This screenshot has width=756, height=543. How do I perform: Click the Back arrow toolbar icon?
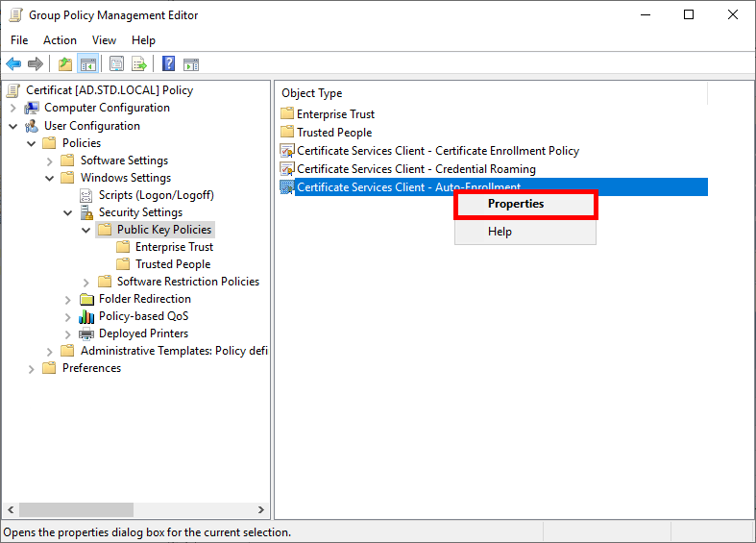[x=13, y=64]
